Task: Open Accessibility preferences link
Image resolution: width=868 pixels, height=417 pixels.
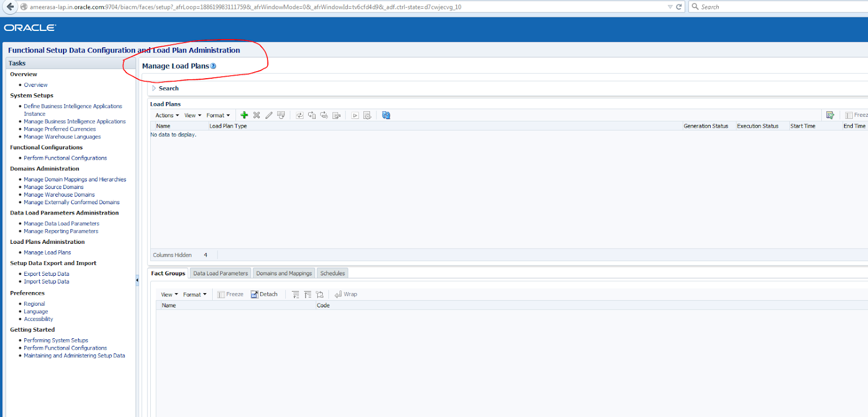Action: coord(38,319)
